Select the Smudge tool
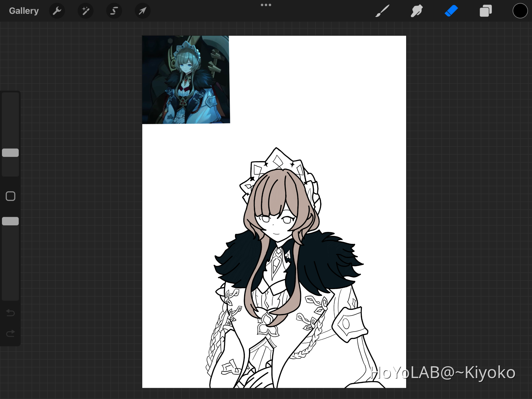This screenshot has height=399, width=532. coord(417,11)
